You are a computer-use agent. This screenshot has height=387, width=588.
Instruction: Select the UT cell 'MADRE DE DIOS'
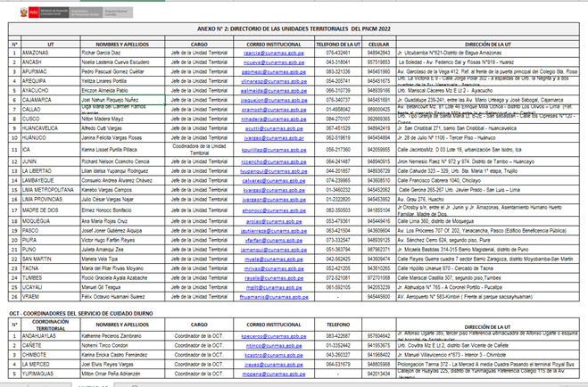tap(51, 210)
